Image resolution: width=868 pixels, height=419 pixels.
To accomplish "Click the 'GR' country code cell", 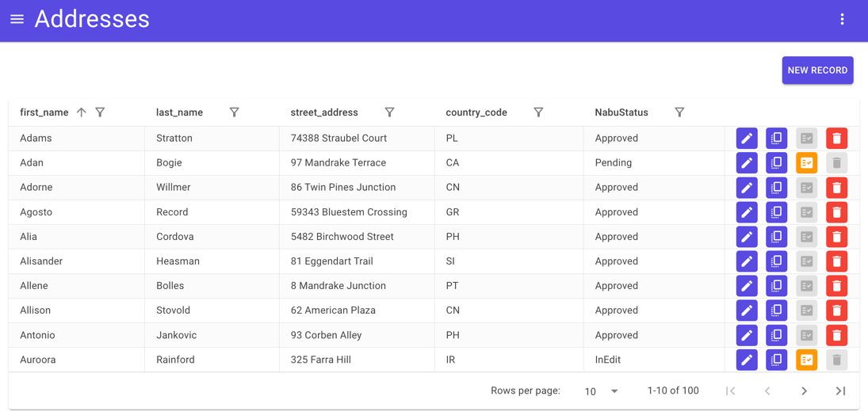I will 509,212.
